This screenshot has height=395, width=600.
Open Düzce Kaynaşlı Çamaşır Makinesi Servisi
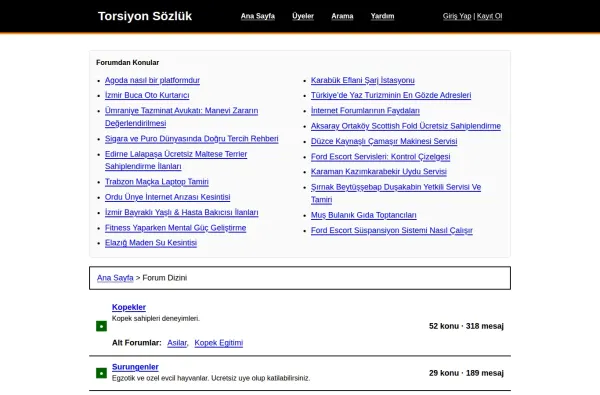click(x=384, y=141)
